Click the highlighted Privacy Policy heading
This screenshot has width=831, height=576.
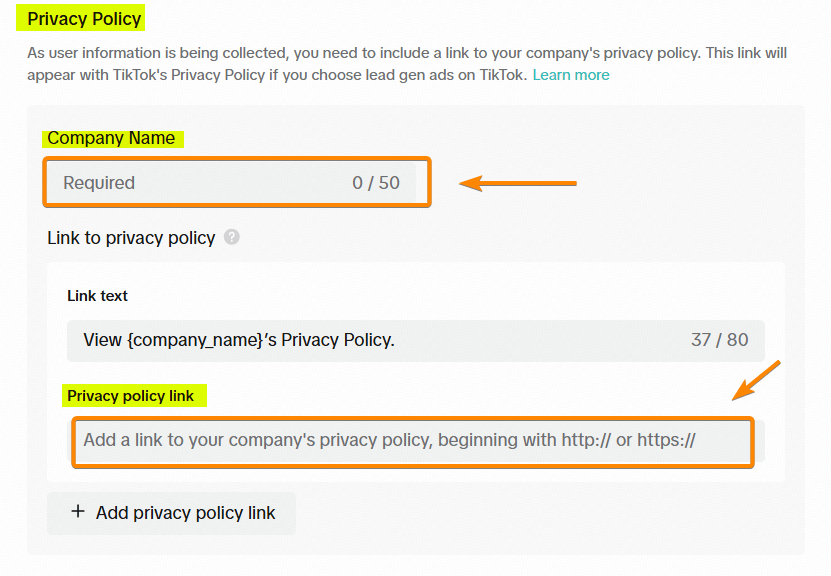tap(80, 18)
